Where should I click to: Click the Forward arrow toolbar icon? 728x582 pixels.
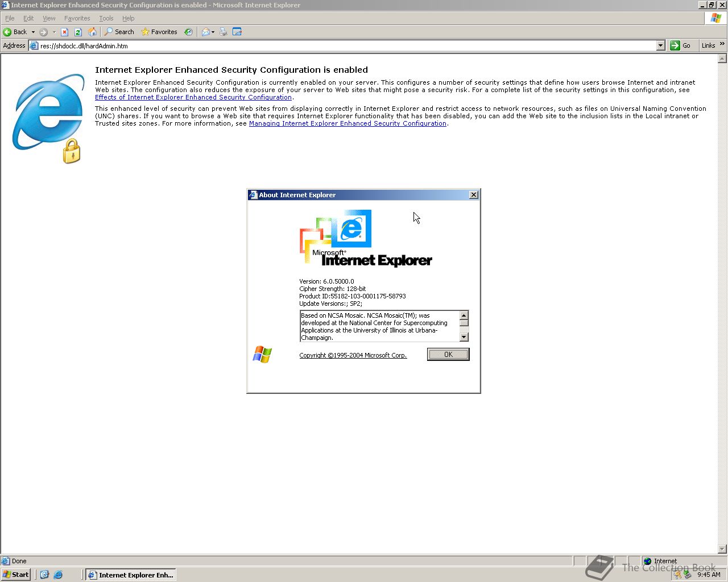(x=44, y=32)
